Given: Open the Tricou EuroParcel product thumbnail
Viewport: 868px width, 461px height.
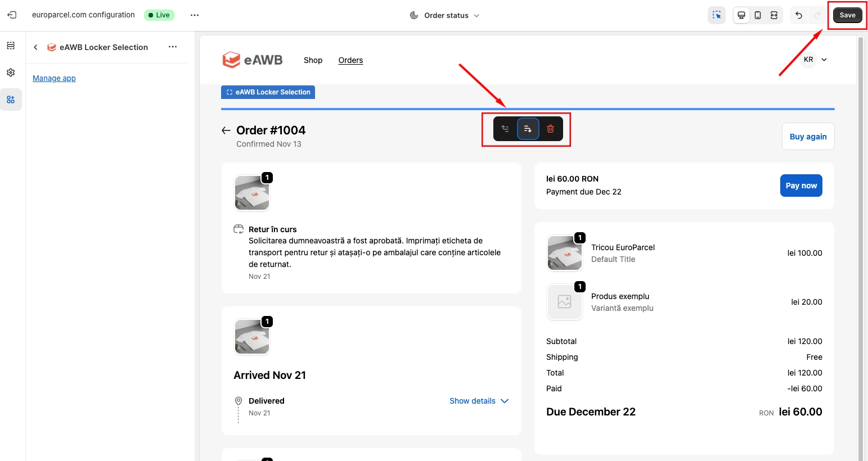Looking at the screenshot, I should click(565, 253).
